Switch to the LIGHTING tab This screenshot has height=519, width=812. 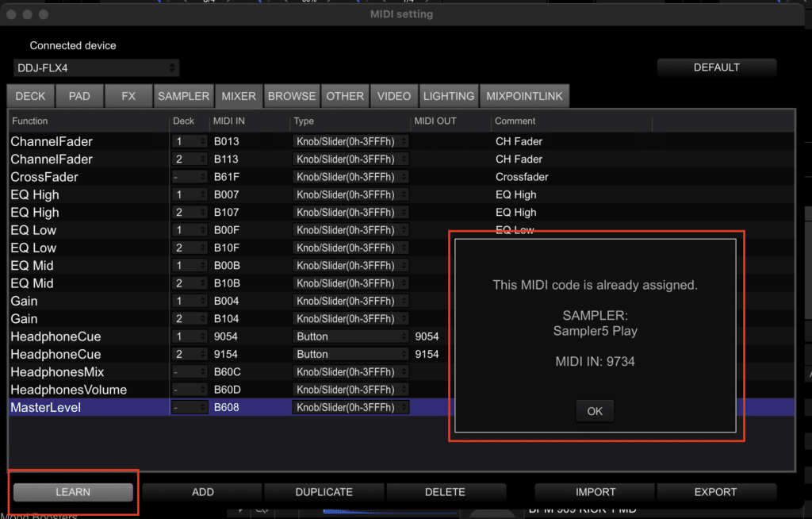[448, 95]
